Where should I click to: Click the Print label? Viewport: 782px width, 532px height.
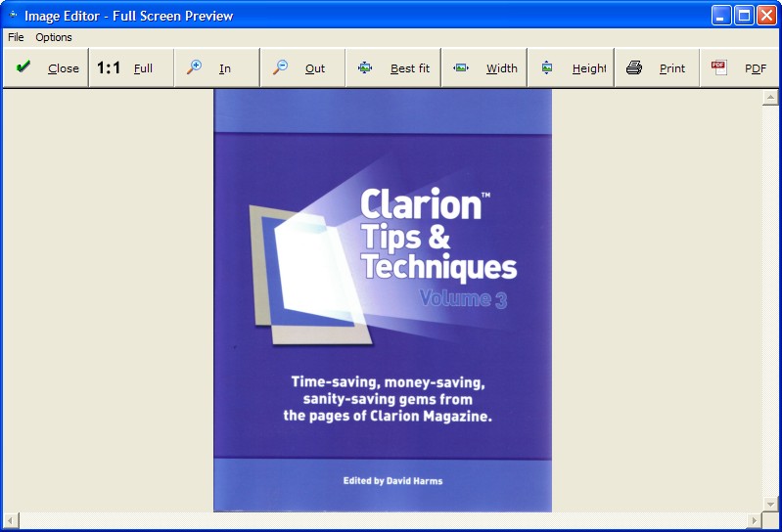672,68
